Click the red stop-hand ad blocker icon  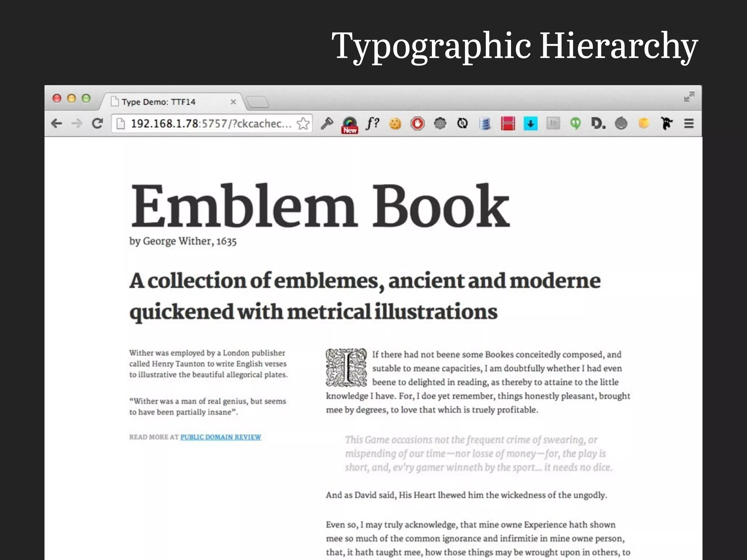tap(418, 124)
